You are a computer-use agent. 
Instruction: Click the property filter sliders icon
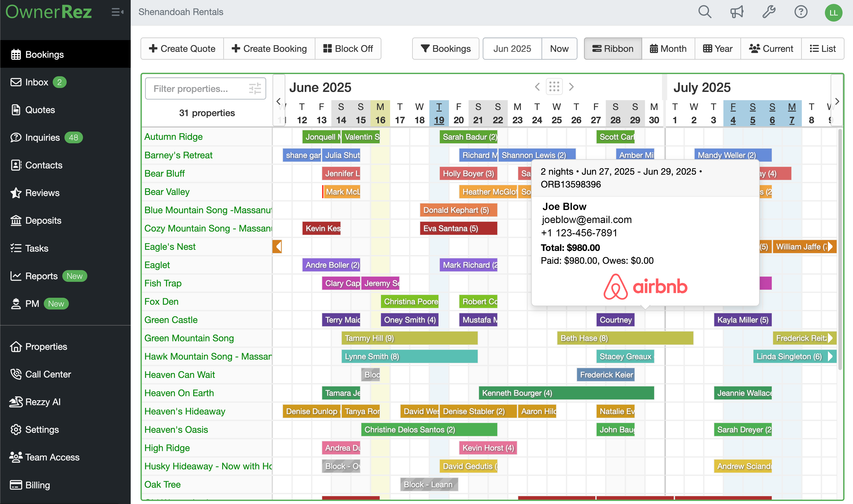(255, 89)
